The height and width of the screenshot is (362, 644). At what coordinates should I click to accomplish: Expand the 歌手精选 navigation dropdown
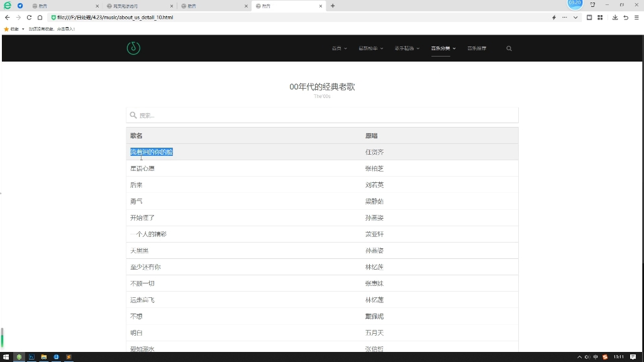point(405,48)
